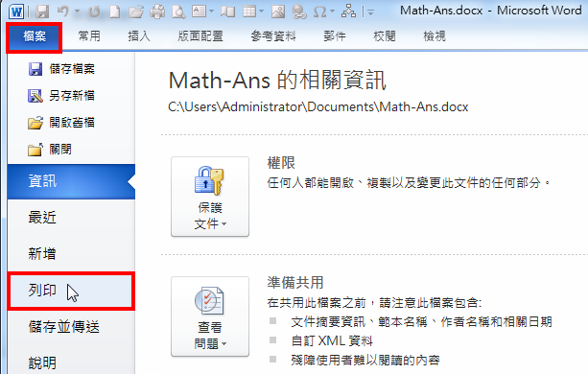588x374 pixels.
Task: Click the lock-and-key icon on 保護文件
Action: [x=209, y=180]
